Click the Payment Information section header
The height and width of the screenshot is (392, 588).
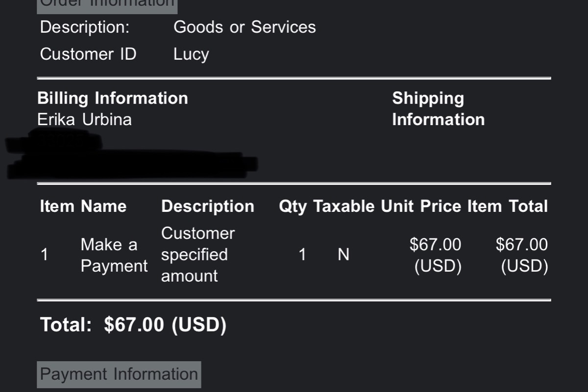click(x=119, y=374)
